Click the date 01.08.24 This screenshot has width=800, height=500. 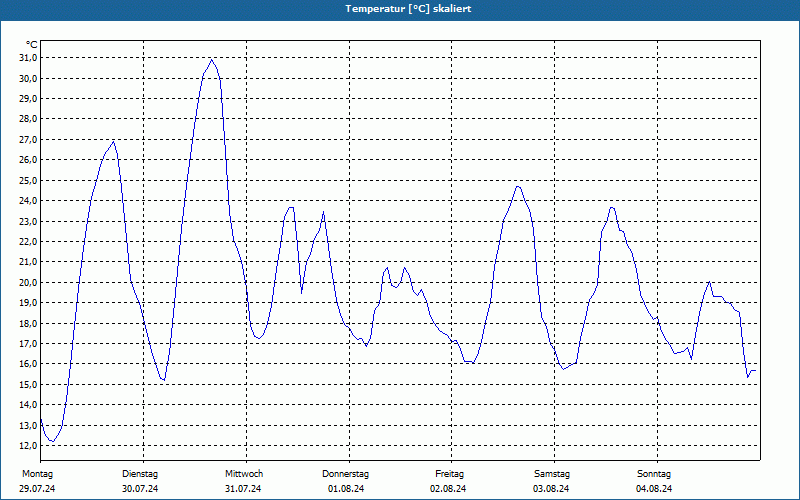pyautogui.click(x=346, y=489)
